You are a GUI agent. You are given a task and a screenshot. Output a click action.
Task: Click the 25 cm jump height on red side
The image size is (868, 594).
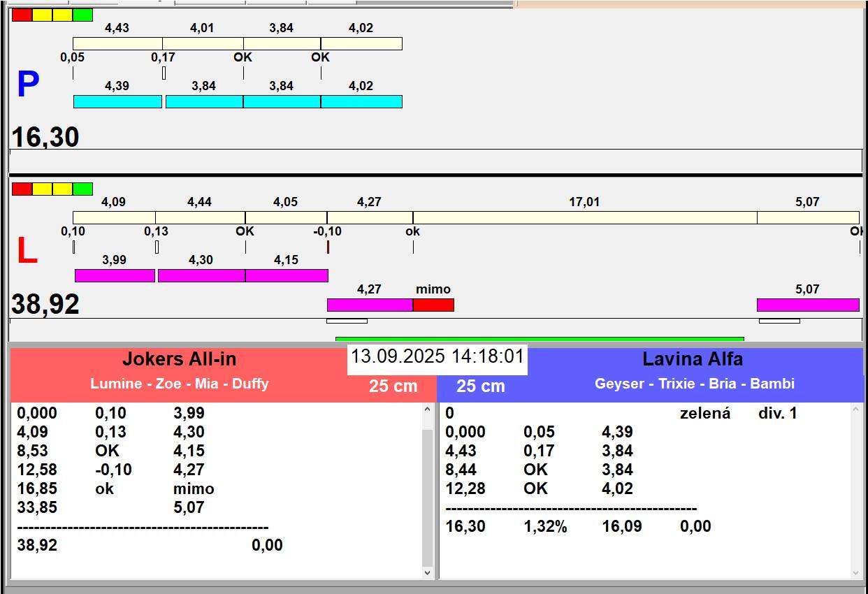coord(393,386)
